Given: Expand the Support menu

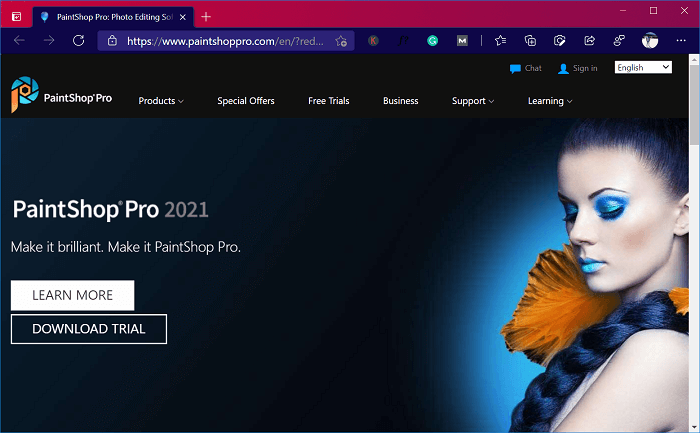Looking at the screenshot, I should click(473, 101).
